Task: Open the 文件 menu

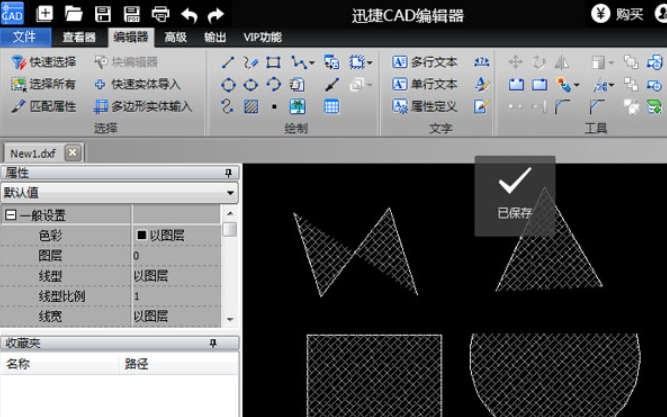Action: (25, 37)
